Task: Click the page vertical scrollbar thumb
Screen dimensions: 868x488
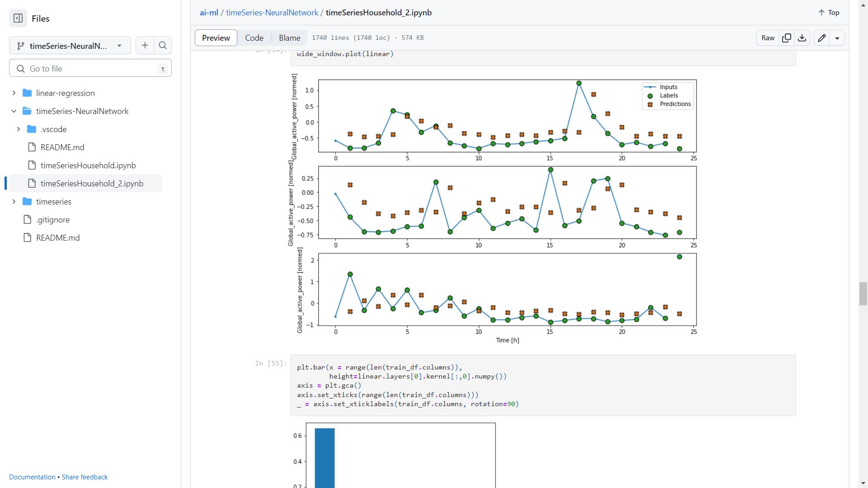Action: (x=863, y=294)
